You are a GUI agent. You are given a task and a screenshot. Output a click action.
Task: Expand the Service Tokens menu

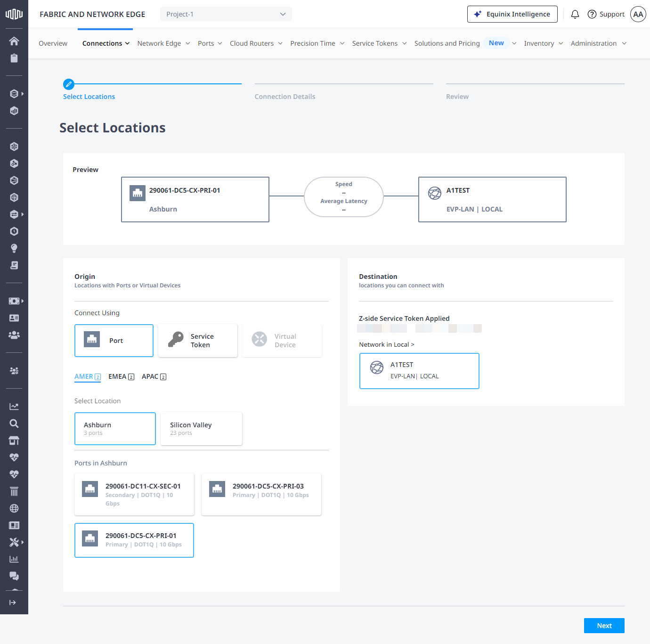pos(379,43)
